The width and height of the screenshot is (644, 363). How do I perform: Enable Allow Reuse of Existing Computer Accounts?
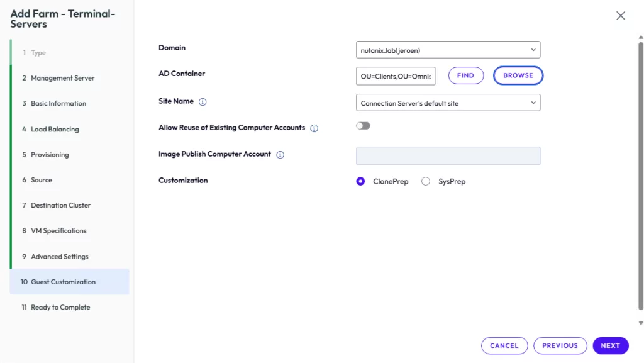coord(363,126)
